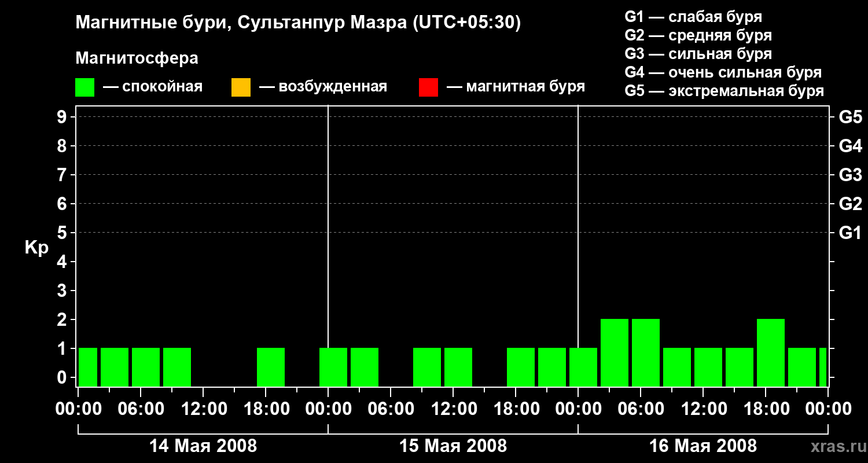Click the '12:00' time label for 16 Мая
This screenshot has width=868, height=463.
click(703, 409)
